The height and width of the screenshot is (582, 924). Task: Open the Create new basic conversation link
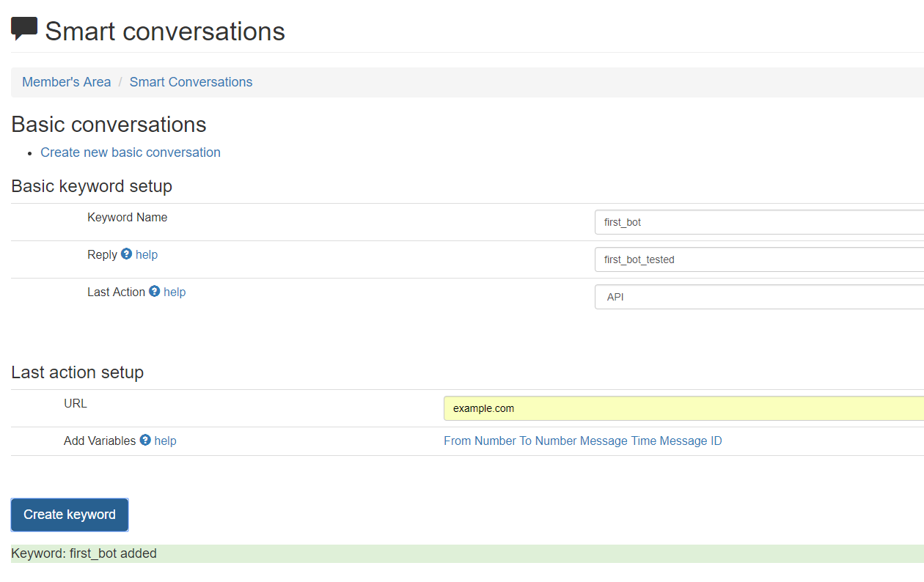point(131,152)
